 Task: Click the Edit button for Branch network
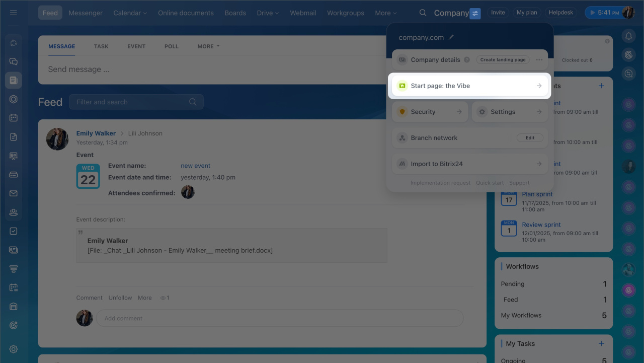tap(530, 137)
